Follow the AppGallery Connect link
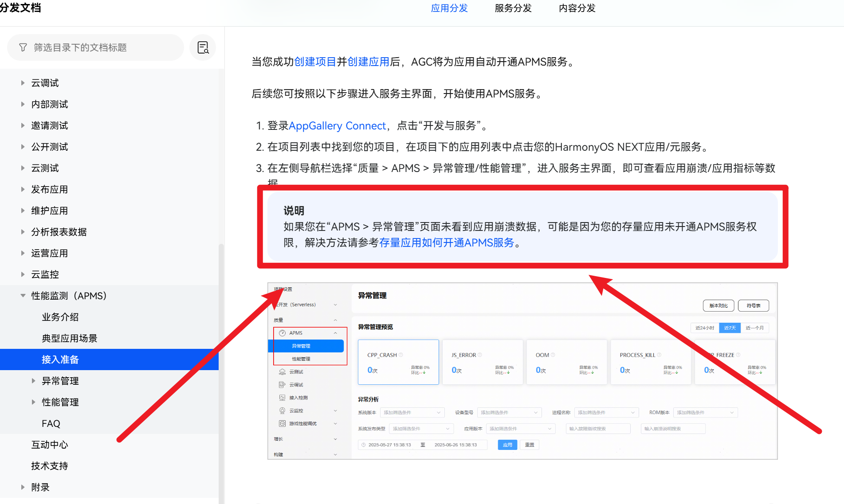The image size is (844, 504). pyautogui.click(x=337, y=126)
